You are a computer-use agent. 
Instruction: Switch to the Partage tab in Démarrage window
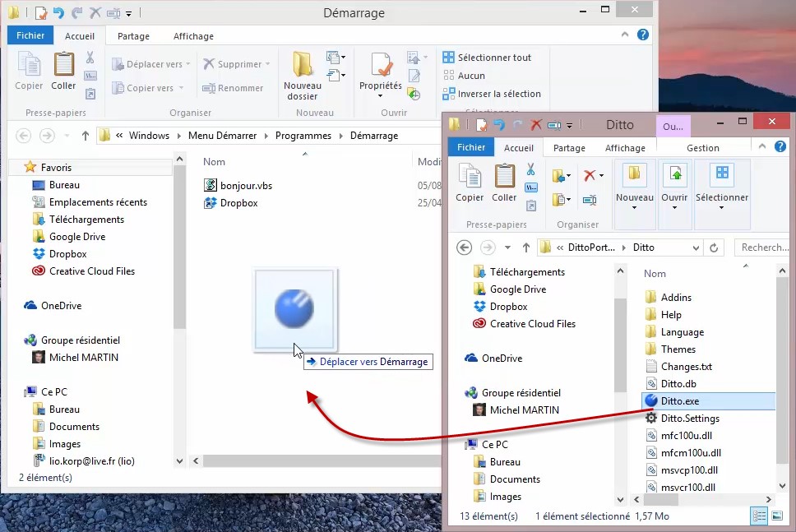click(133, 36)
